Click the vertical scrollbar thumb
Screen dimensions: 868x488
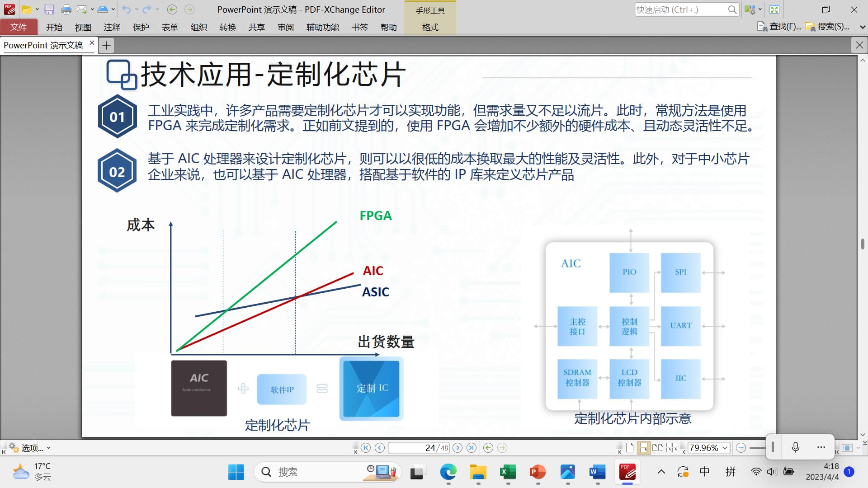[863, 244]
